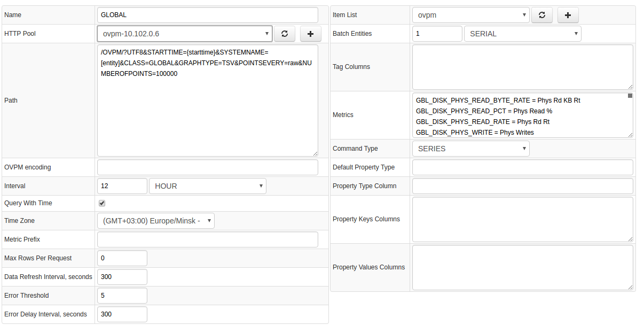
Task: Add a new item using plus next to ovpm
Action: [568, 14]
